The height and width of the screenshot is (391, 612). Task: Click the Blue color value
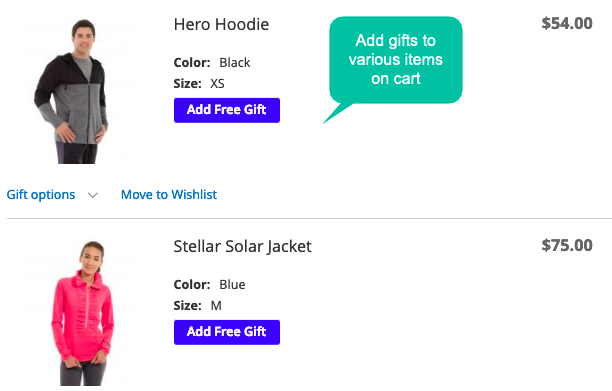click(232, 284)
